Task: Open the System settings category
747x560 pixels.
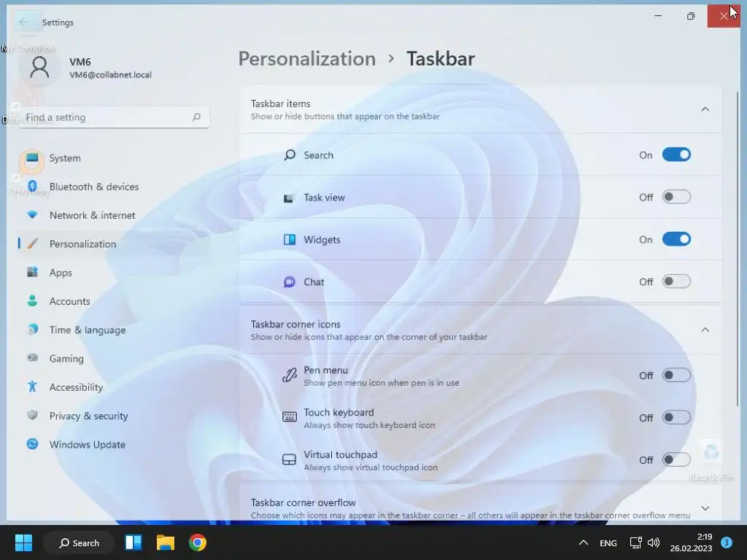Action: click(112, 158)
